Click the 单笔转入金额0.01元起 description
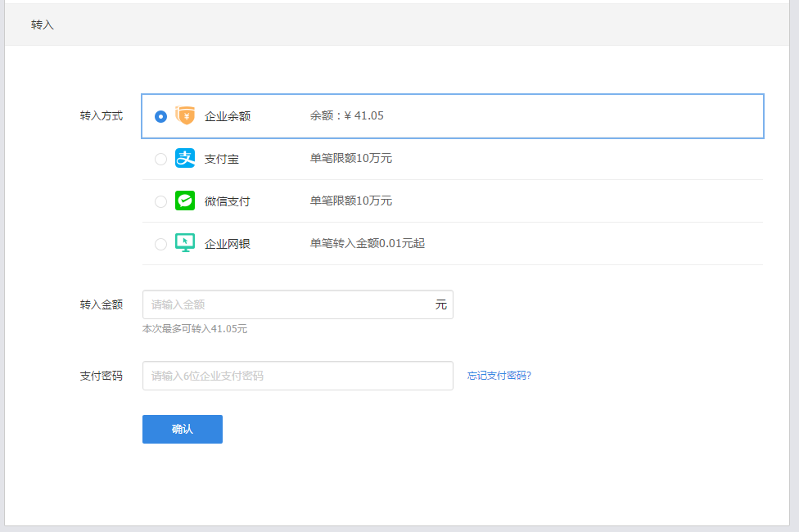The image size is (799, 532). coord(368,243)
